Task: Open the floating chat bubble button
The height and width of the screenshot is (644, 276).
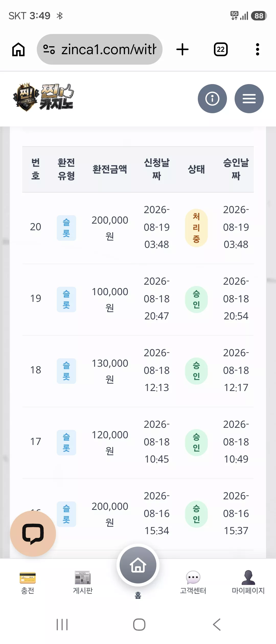Action: pyautogui.click(x=33, y=534)
